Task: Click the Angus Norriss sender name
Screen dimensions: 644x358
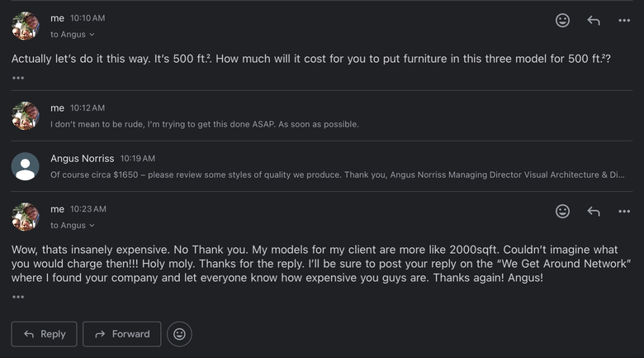Action: coord(82,159)
